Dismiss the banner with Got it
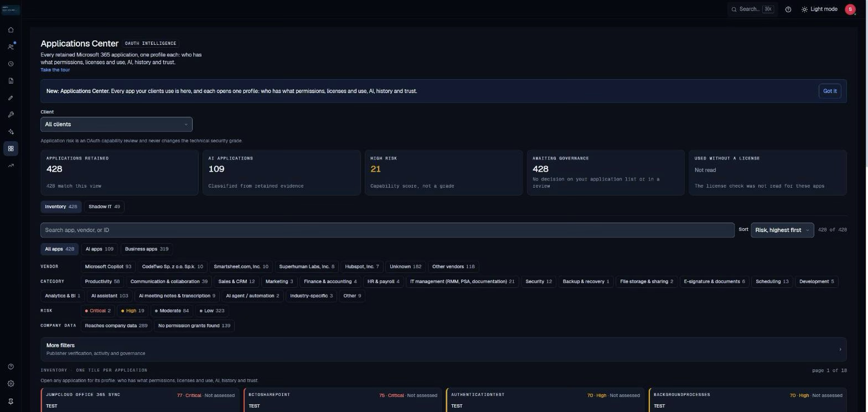868x412 pixels. [x=830, y=91]
